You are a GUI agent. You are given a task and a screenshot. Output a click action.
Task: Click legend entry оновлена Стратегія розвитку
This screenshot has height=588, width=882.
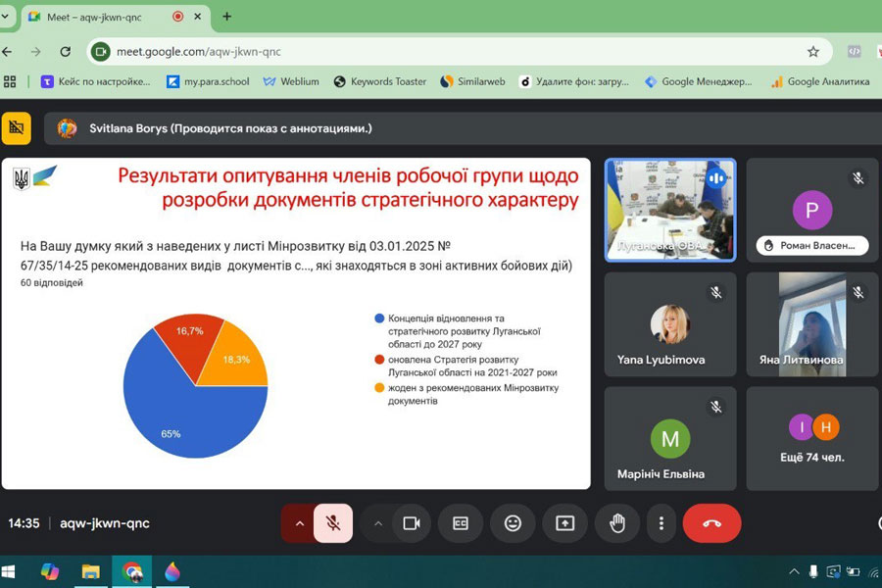465,366
